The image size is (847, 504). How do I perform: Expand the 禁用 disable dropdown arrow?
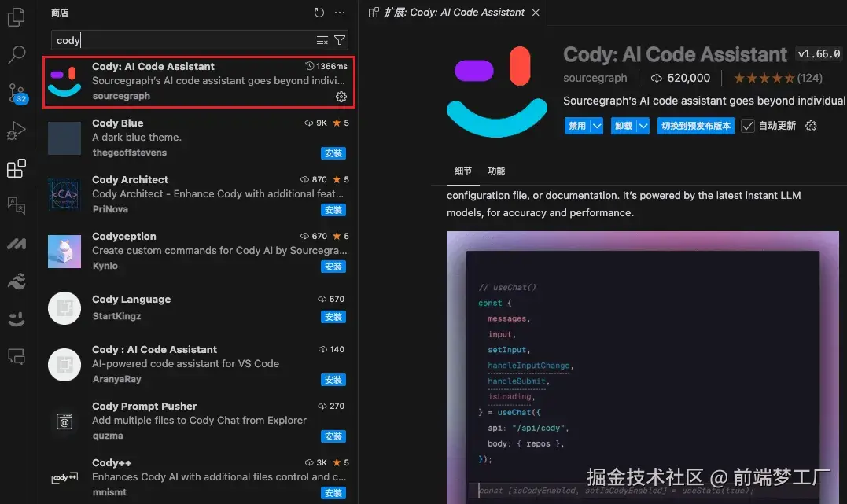[596, 126]
